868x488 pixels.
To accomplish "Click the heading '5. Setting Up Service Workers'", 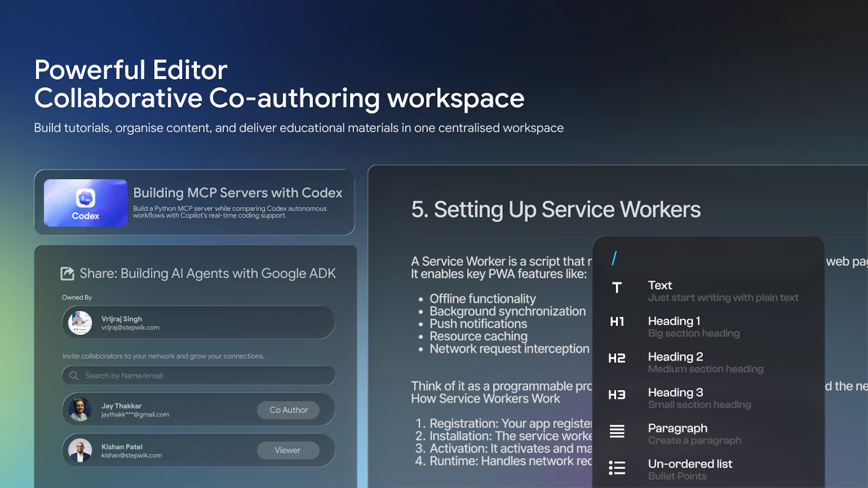I will [x=556, y=210].
